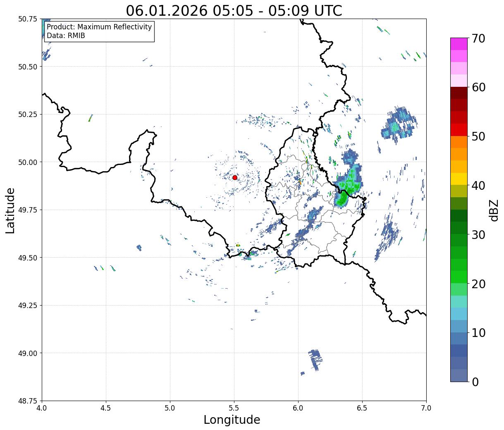Click the yellow colorbar swatch above 40
The width and height of the screenshot is (504, 430).
pos(459,179)
